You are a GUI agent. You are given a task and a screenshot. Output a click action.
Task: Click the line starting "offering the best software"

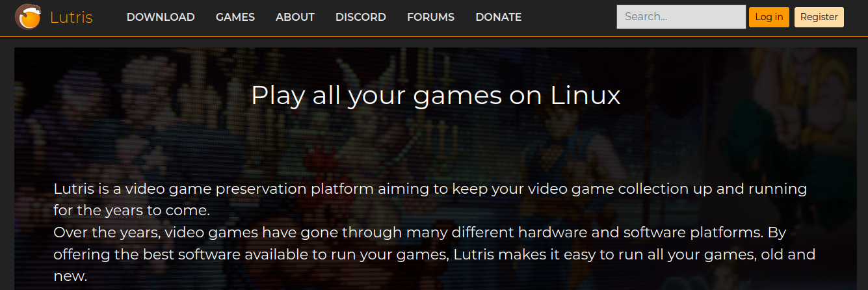(x=434, y=254)
